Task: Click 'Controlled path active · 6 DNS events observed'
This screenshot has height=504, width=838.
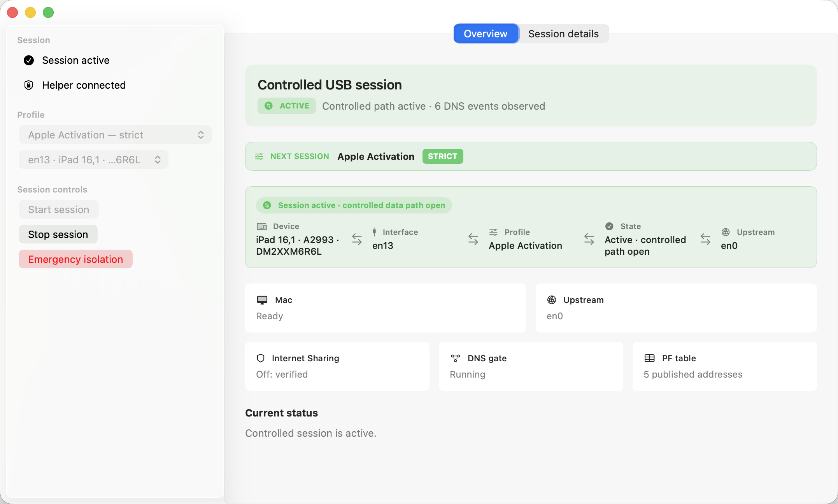Action: click(433, 106)
